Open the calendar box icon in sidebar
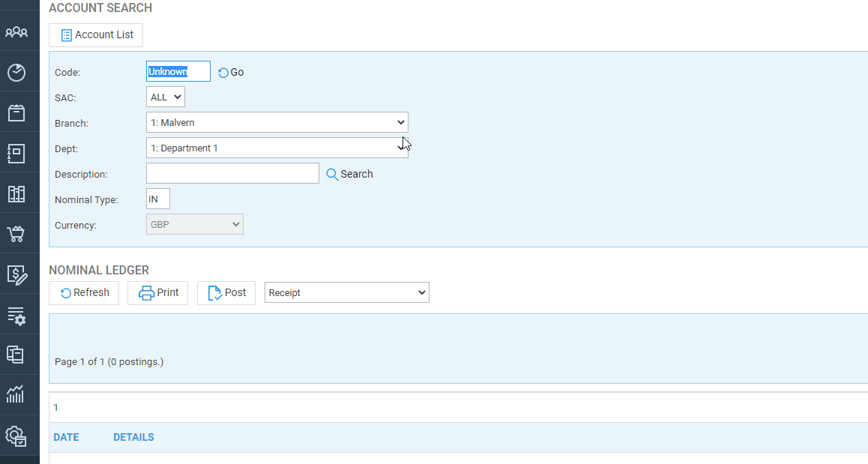The width and height of the screenshot is (868, 464). pyautogui.click(x=16, y=113)
